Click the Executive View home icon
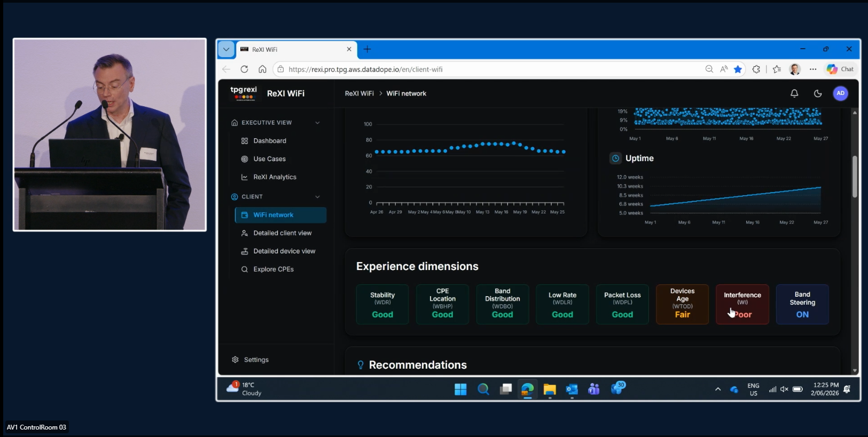Image resolution: width=868 pixels, height=437 pixels. click(x=234, y=123)
